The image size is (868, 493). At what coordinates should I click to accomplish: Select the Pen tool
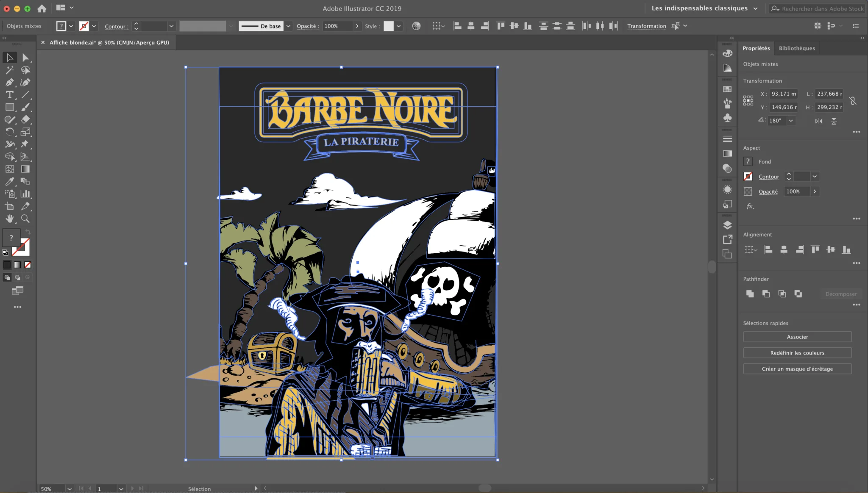tap(9, 82)
